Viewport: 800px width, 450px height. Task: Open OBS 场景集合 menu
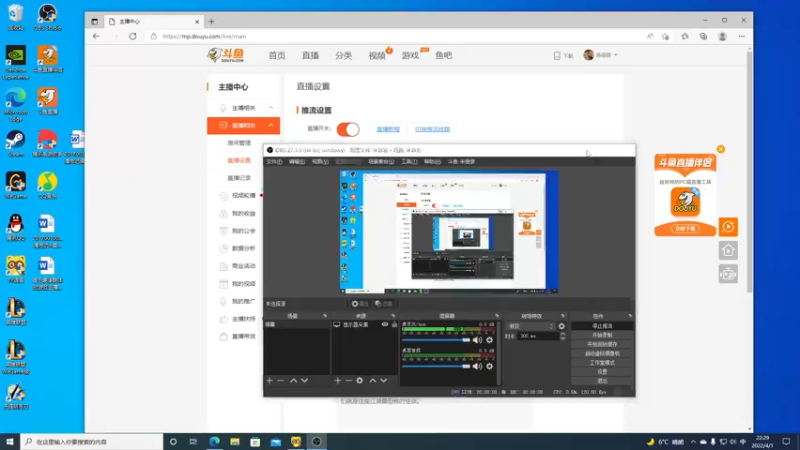(381, 162)
